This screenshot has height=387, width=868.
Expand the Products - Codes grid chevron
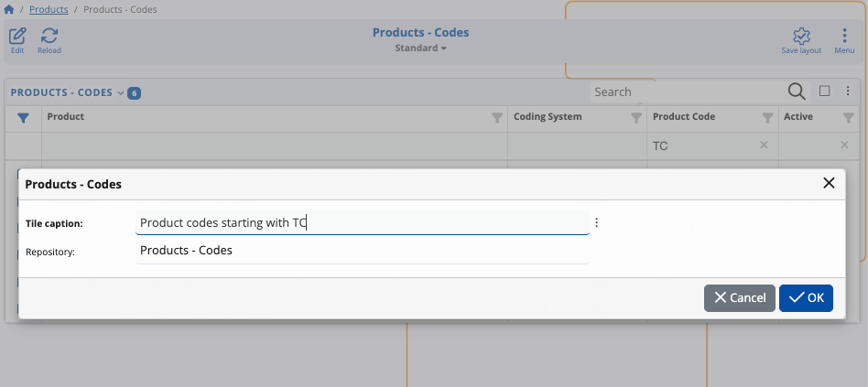[121, 93]
